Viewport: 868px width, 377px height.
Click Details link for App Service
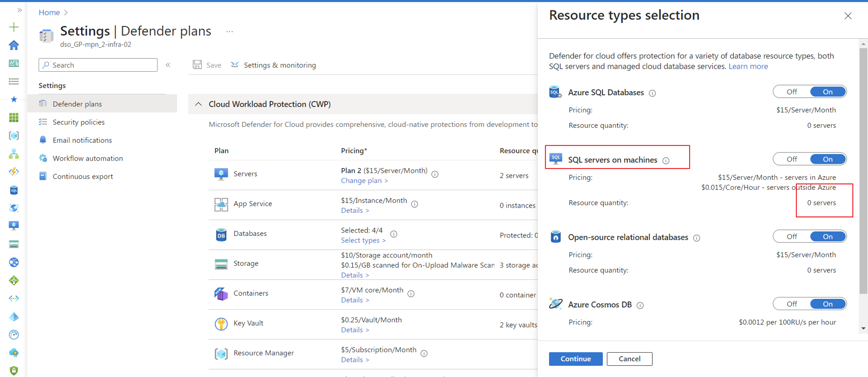[355, 210]
